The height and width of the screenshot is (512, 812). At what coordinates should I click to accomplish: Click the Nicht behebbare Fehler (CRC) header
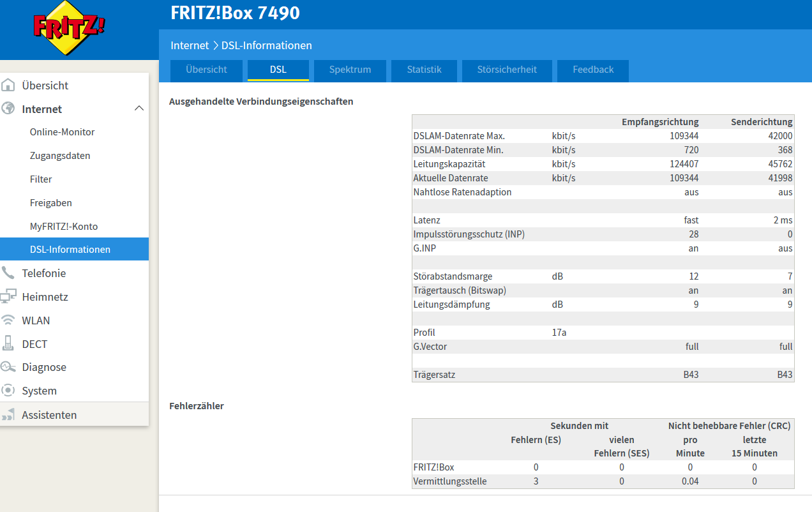[729, 426]
